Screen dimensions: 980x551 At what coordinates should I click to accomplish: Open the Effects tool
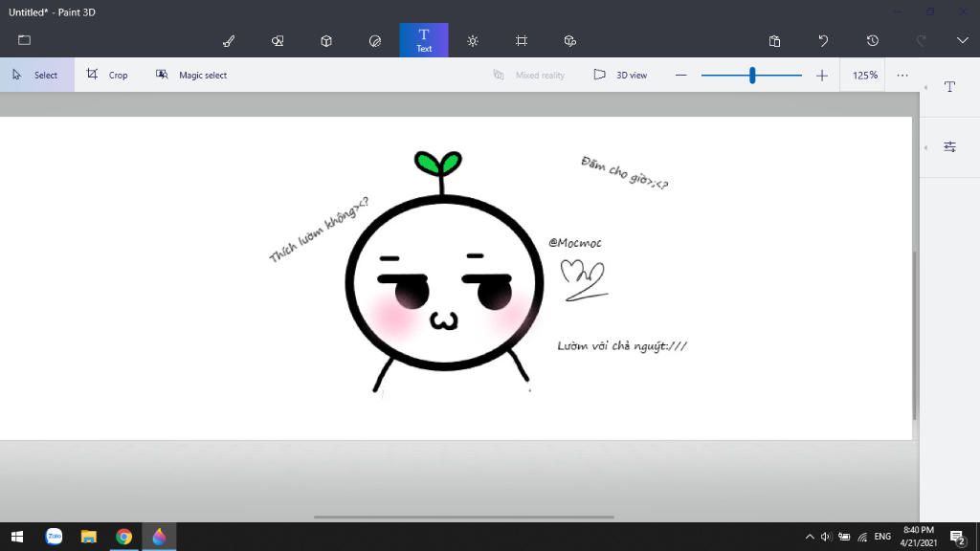(473, 41)
